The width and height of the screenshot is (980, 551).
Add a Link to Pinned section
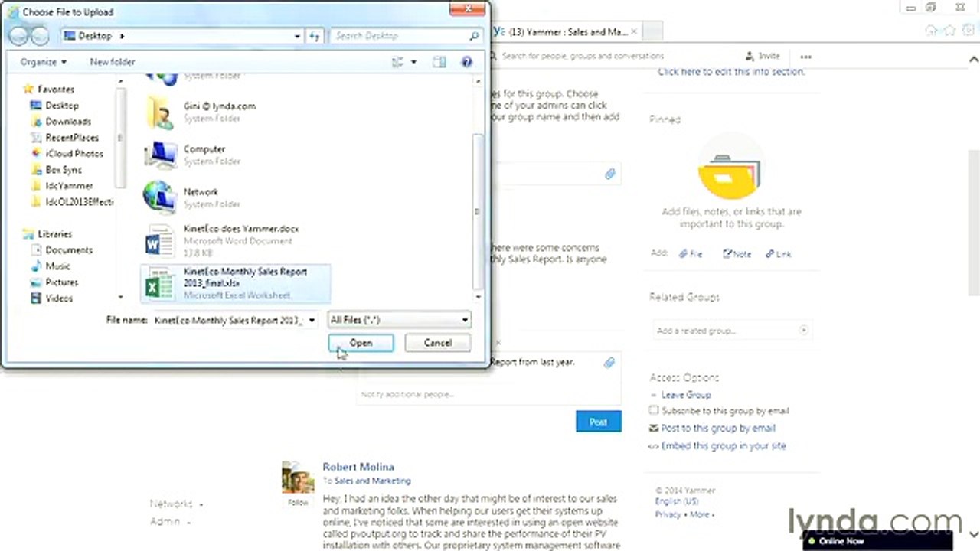tap(778, 254)
